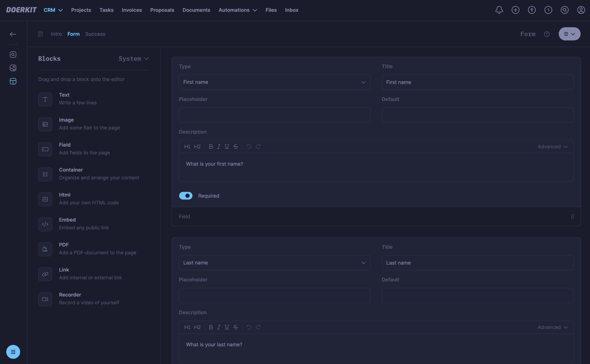Select the Image block icon
Screen dimensions: 590x364
[x=45, y=124]
